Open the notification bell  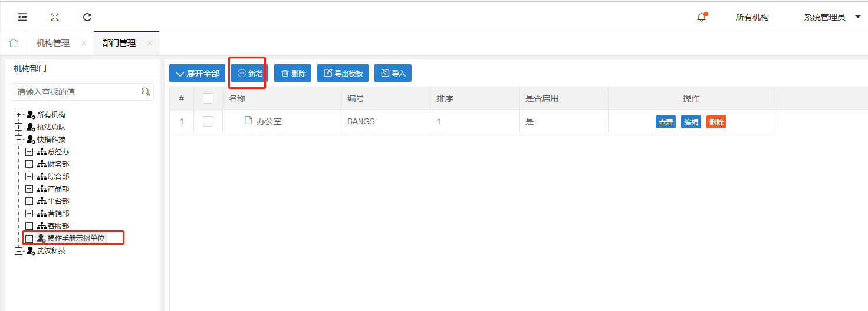(x=701, y=17)
